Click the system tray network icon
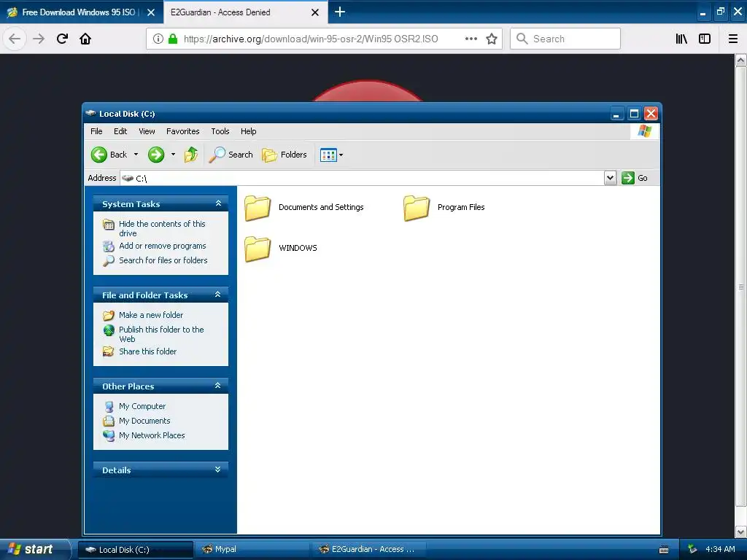 coord(693,549)
